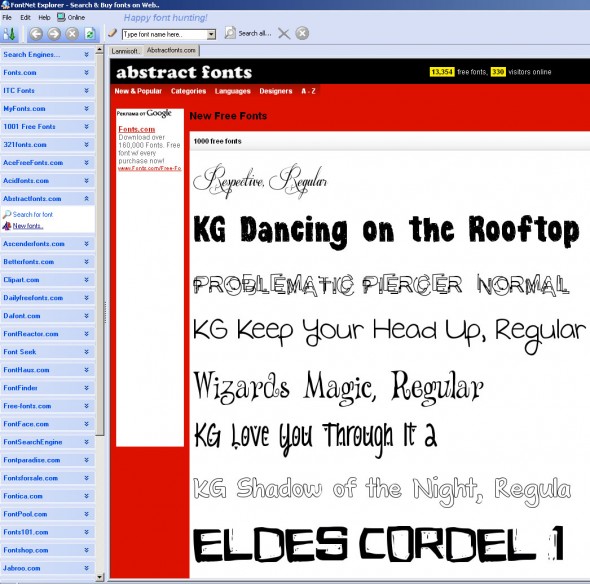Open the font name combo box dropdown
The width and height of the screenshot is (590, 584).
[211, 35]
